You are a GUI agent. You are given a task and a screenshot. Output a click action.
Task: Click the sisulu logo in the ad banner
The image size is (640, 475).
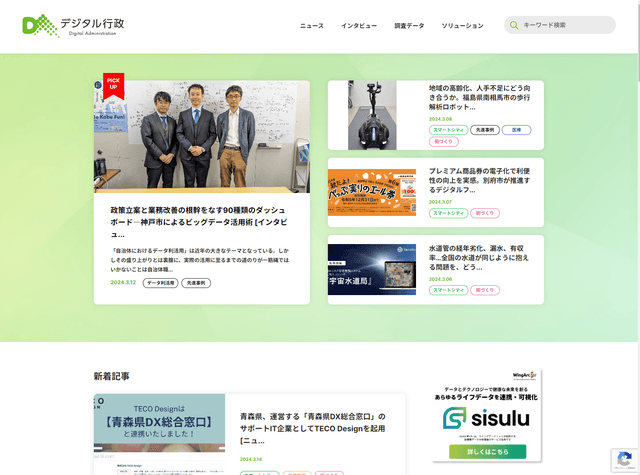(486, 418)
